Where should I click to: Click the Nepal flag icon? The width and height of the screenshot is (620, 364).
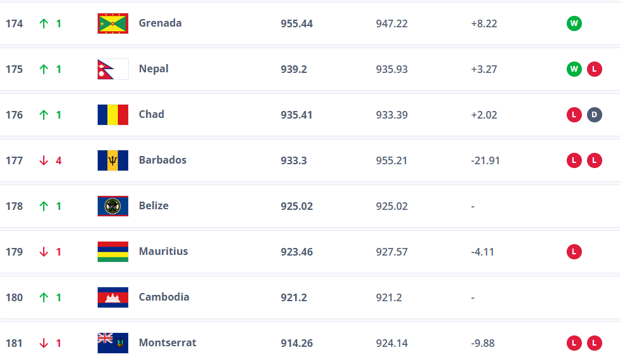point(113,69)
